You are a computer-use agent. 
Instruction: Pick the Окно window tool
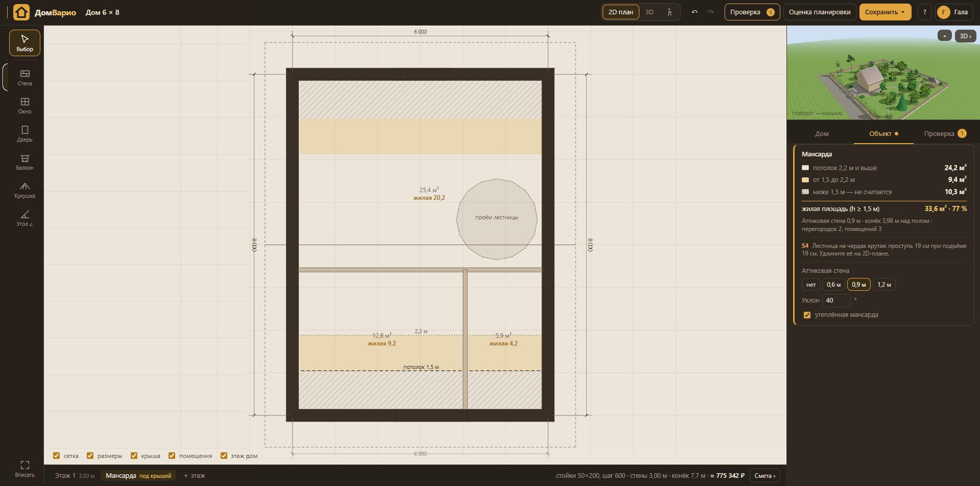(x=25, y=105)
